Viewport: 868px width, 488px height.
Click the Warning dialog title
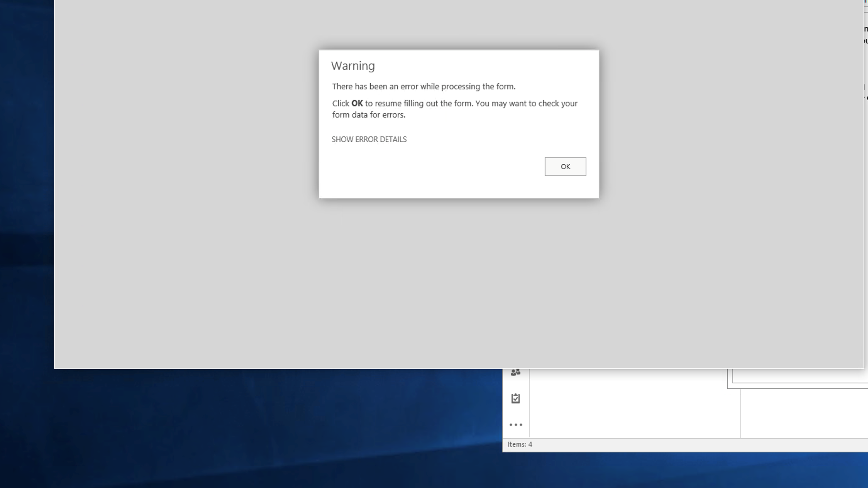point(352,66)
